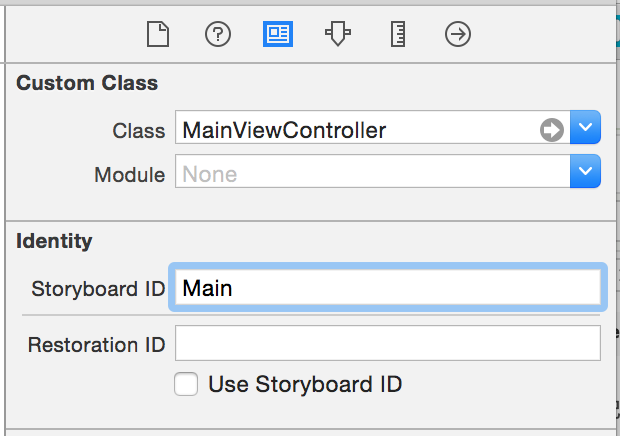Click the Module label text
620x436 pixels.
130,175
